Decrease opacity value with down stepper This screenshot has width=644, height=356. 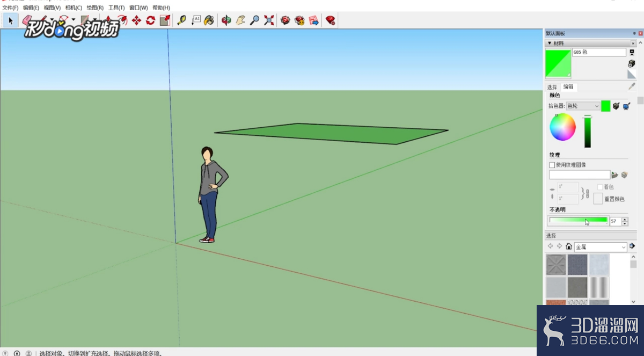click(625, 223)
